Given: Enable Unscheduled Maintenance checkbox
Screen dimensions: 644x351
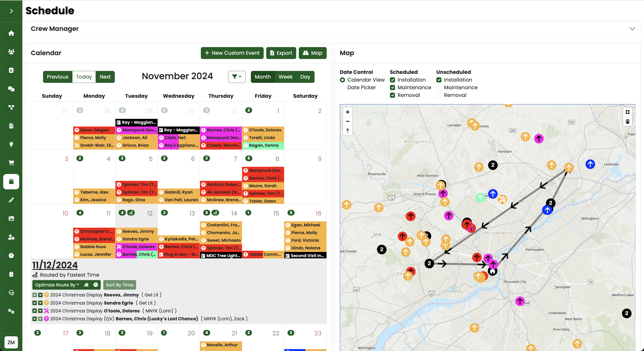Looking at the screenshot, I should (439, 88).
